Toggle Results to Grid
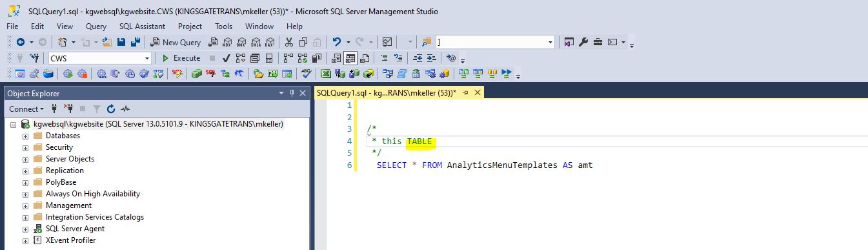Screen dimensions: 868x250 tap(350, 58)
